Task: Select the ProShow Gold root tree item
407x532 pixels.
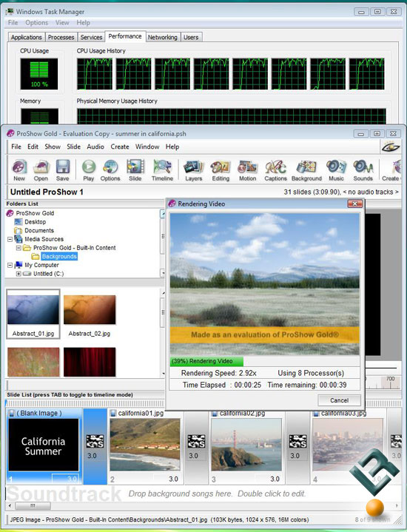Action: click(35, 213)
